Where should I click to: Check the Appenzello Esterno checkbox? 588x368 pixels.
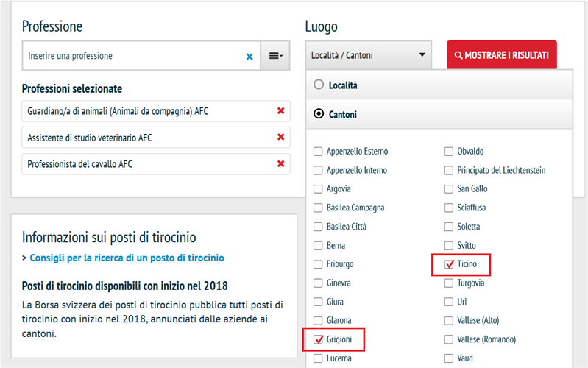click(318, 152)
